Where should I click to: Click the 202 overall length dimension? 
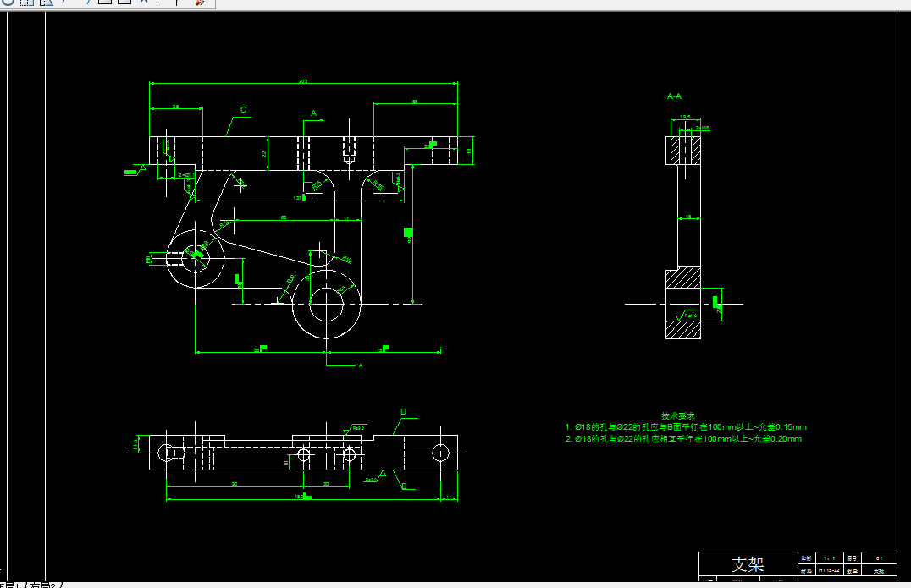pos(303,81)
